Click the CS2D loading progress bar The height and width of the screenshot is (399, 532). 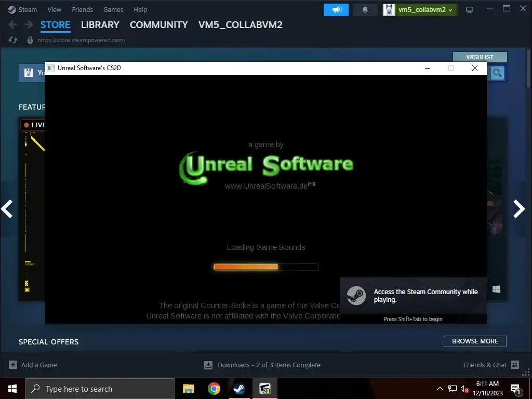tap(266, 267)
